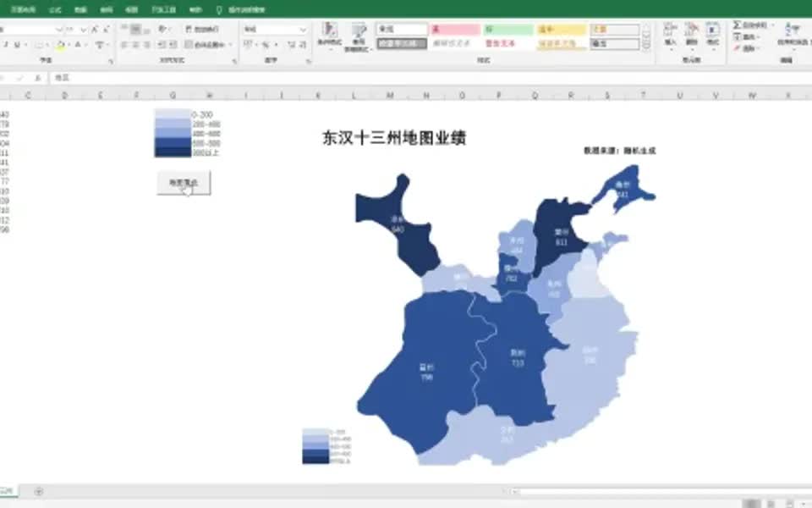Select the Fill Color bucket icon
The width and height of the screenshot is (812, 508).
(61, 44)
